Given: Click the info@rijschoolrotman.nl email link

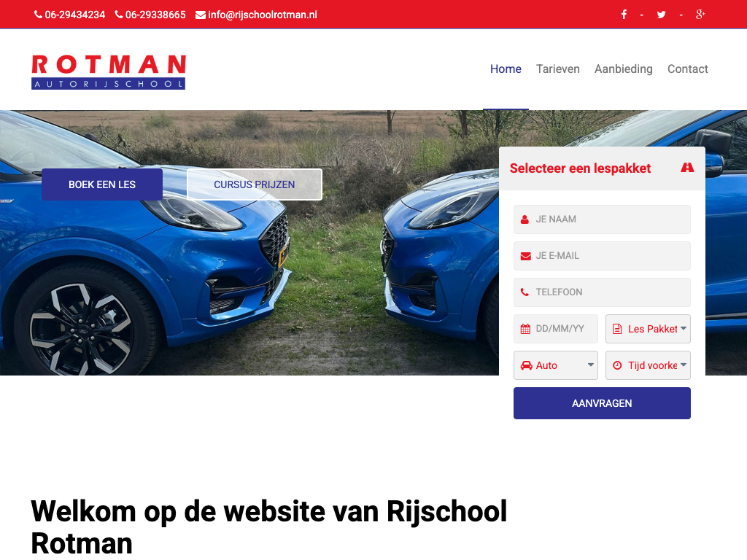Looking at the screenshot, I should tap(263, 15).
